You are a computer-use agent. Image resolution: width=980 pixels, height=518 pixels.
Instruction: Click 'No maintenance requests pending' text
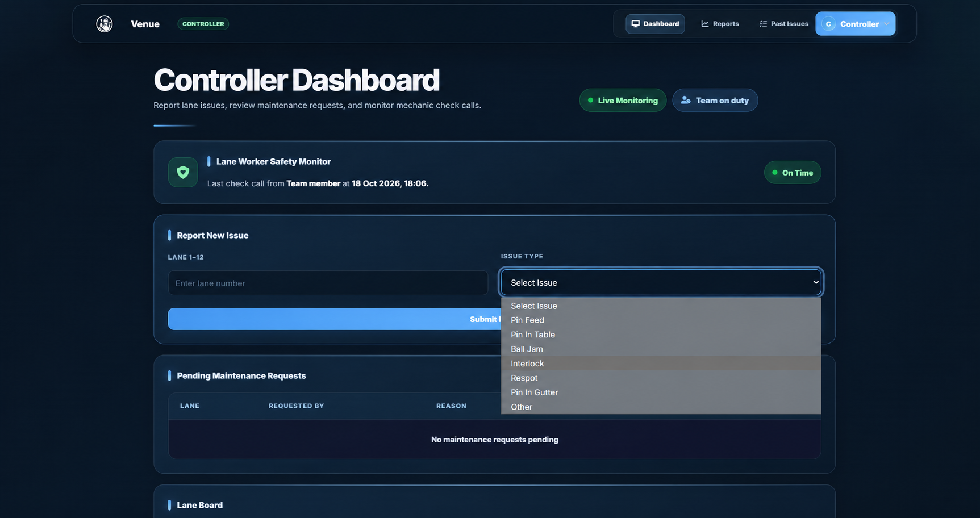point(495,440)
